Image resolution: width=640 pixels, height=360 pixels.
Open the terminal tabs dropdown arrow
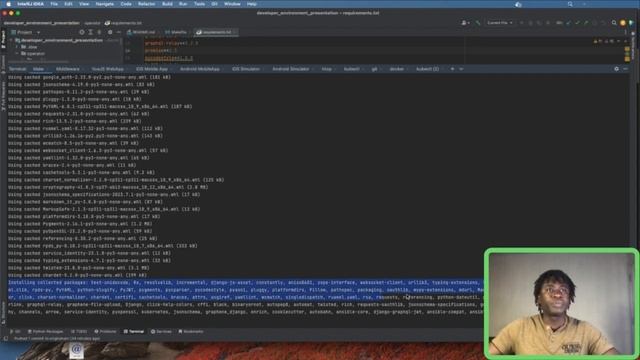461,69
